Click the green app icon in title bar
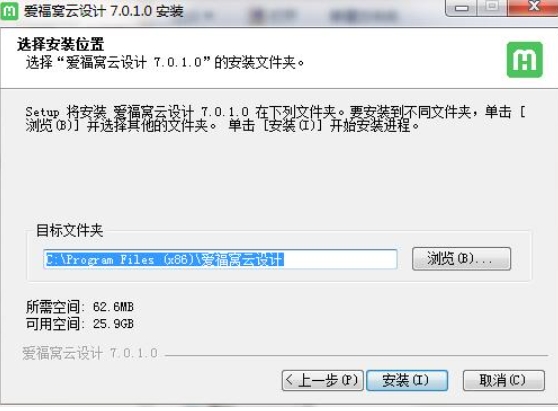Image resolution: width=558 pixels, height=411 pixels. pyautogui.click(x=9, y=11)
